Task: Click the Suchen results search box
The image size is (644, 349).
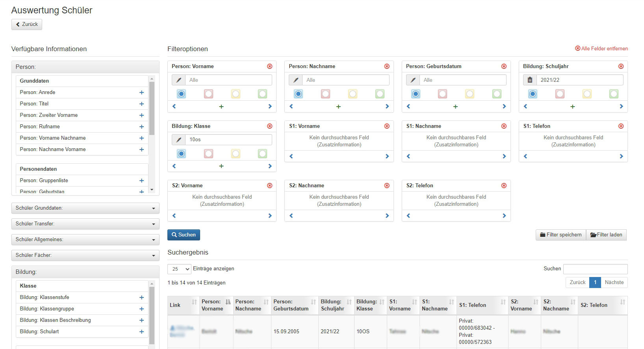Action: tap(595, 269)
